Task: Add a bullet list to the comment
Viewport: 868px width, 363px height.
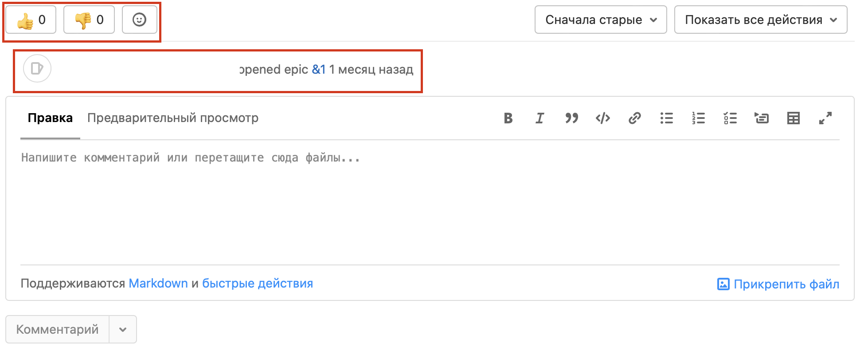Action: click(x=666, y=118)
